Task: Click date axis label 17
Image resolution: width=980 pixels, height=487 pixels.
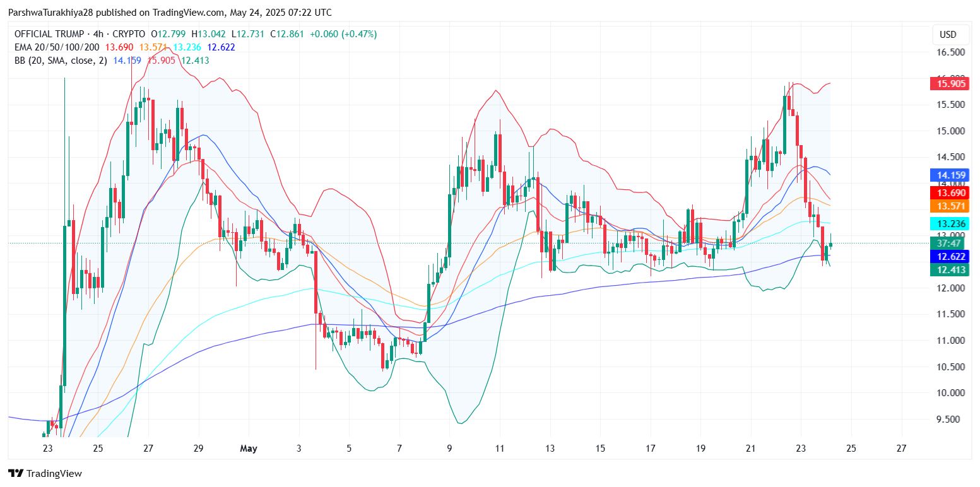Action: tap(651, 449)
